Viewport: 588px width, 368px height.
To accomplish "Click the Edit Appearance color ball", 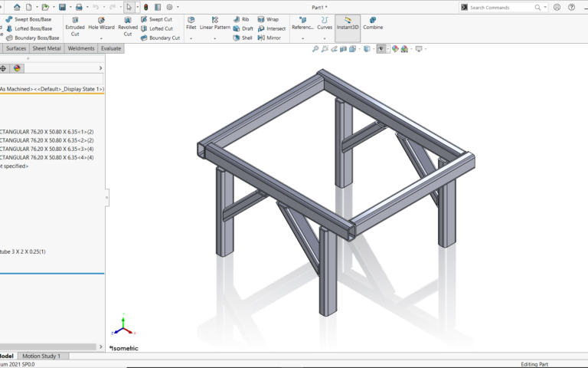I will tap(396, 48).
